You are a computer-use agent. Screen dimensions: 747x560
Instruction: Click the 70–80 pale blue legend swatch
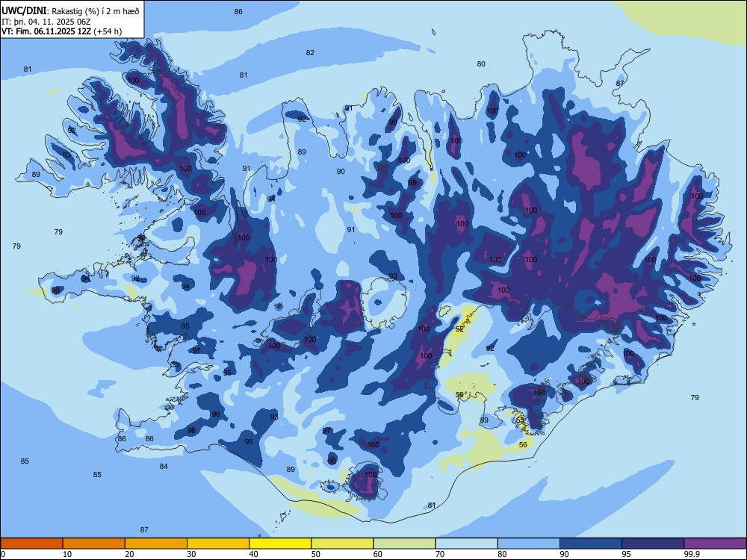point(467,544)
